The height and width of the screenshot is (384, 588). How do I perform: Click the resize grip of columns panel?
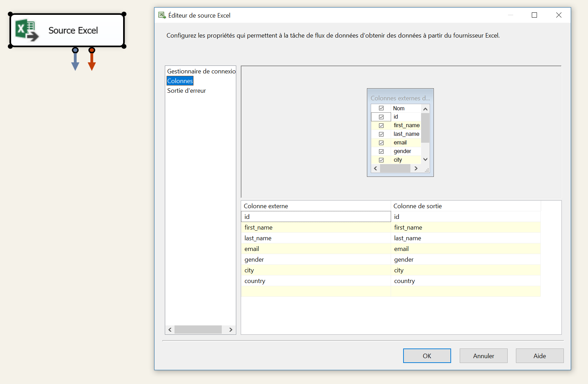(427, 170)
